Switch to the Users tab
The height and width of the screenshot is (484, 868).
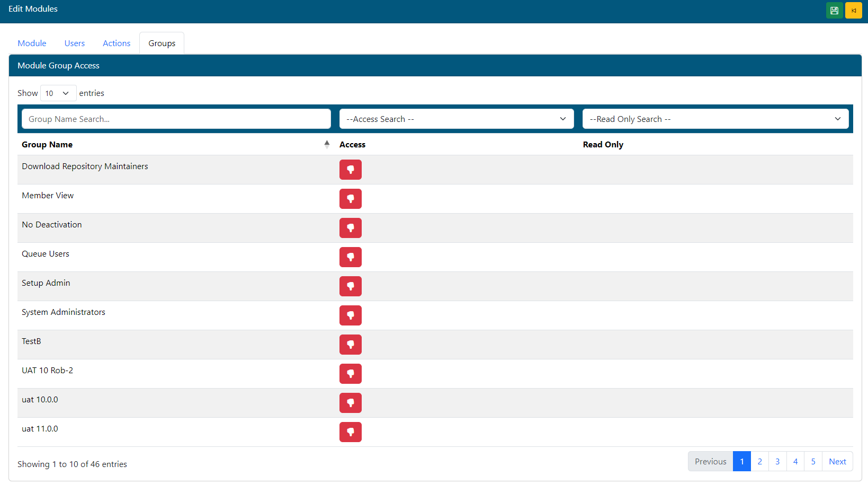[75, 43]
